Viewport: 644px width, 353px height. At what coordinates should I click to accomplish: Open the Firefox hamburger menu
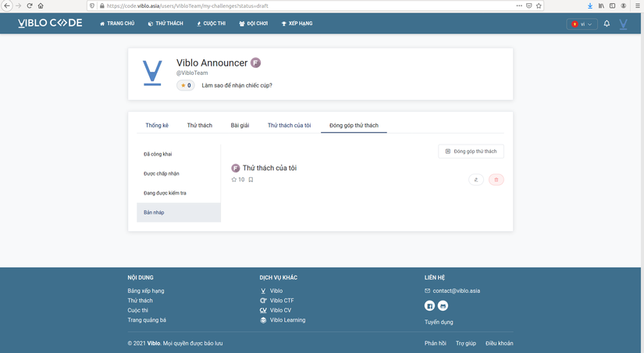(x=638, y=5)
